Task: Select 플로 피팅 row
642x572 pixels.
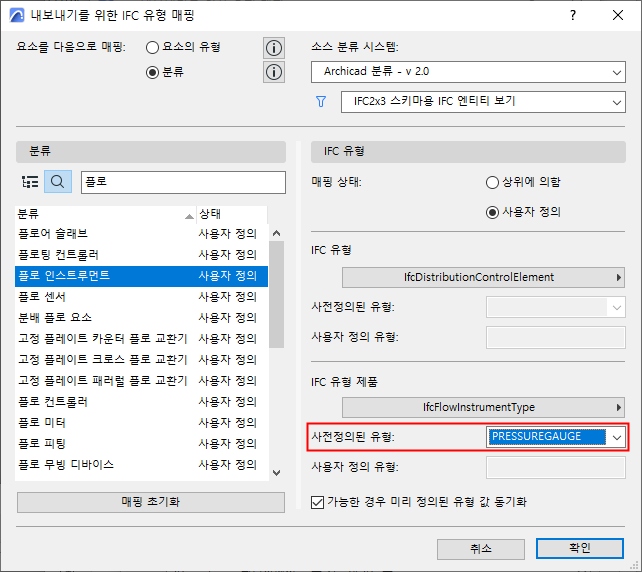Action: (142, 444)
